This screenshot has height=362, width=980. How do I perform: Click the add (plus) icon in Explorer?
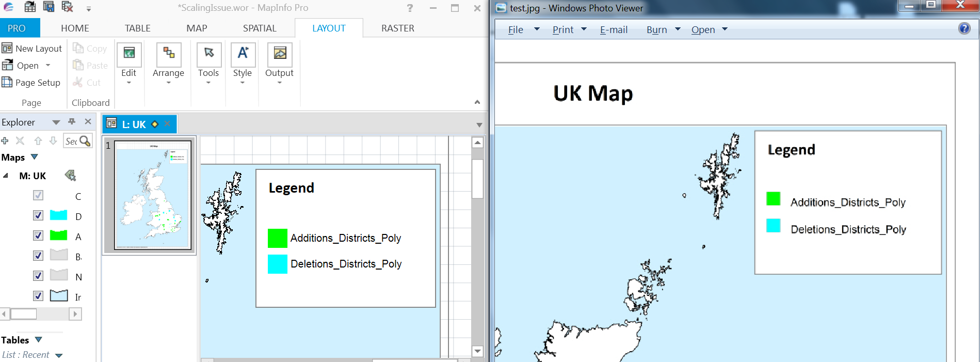(5, 140)
